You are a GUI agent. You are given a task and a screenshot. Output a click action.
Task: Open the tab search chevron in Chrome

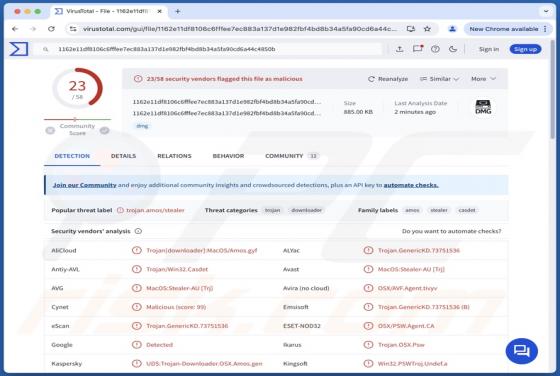click(546, 11)
